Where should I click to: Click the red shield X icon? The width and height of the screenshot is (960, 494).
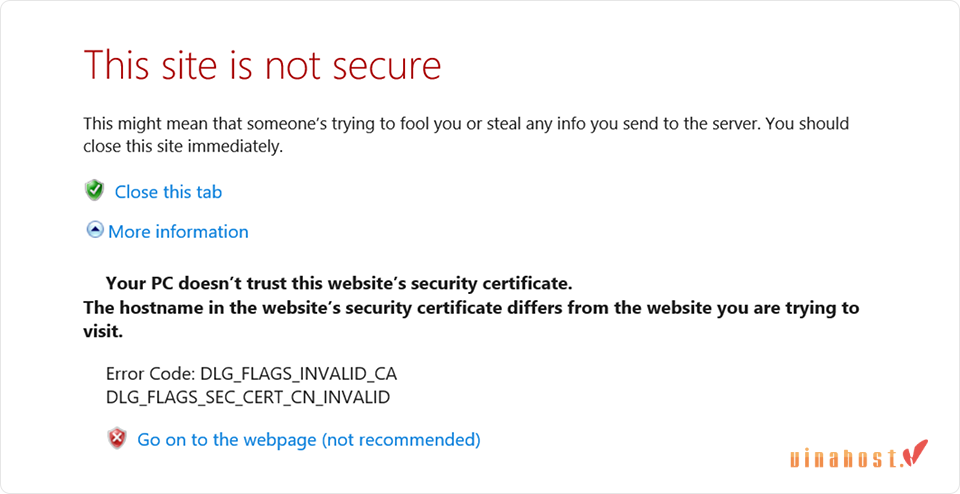tap(116, 438)
